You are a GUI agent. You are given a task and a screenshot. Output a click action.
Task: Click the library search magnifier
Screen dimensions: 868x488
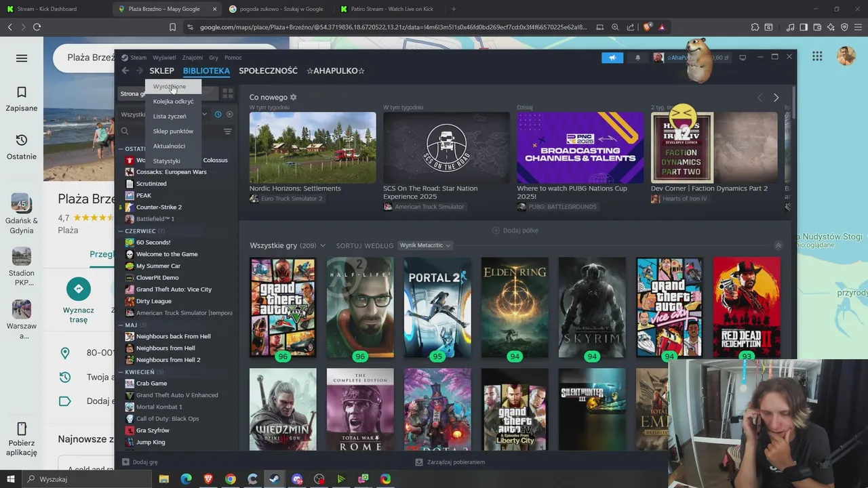pos(125,131)
